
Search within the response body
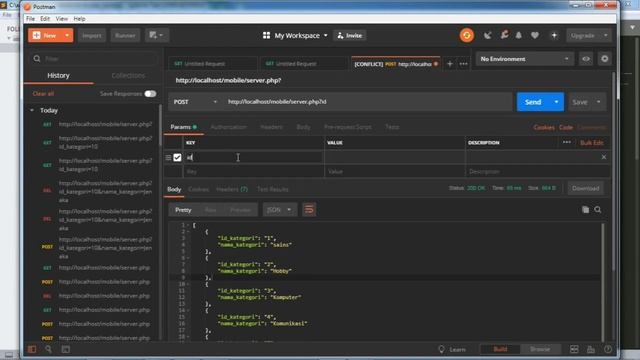(x=598, y=210)
